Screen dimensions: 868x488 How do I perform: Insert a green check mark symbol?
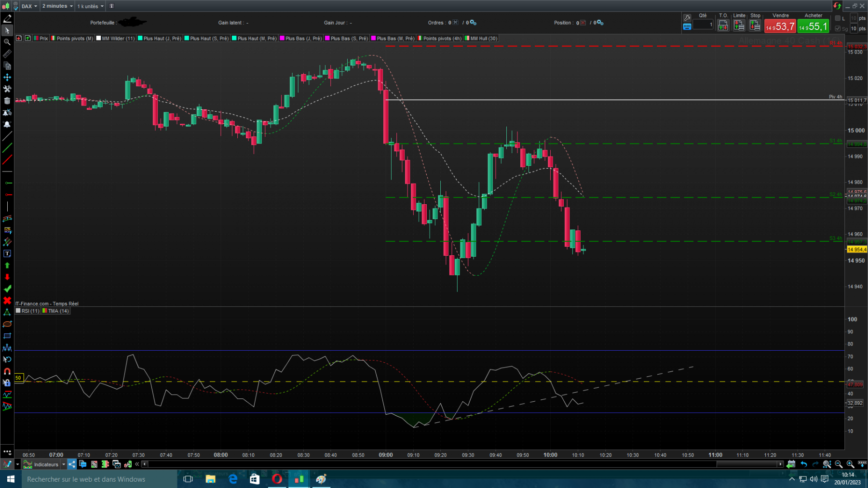[x=7, y=289]
